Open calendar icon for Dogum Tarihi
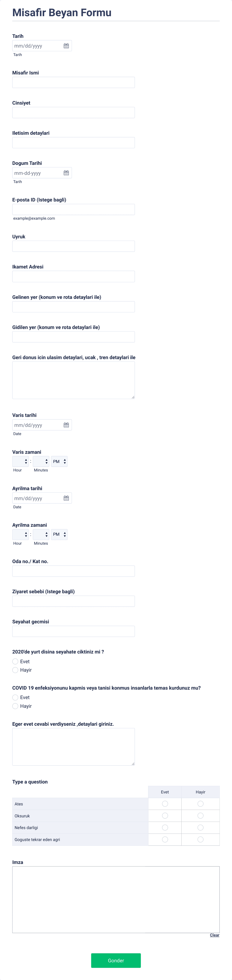 coord(66,173)
